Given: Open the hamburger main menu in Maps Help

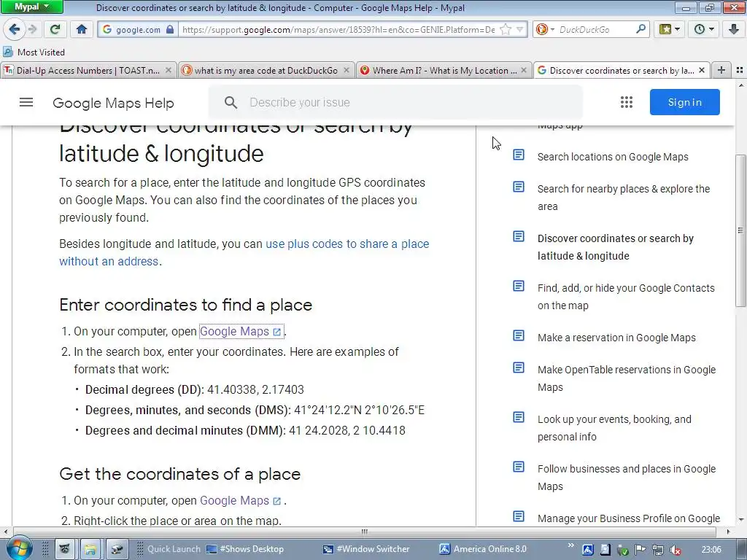Looking at the screenshot, I should pyautogui.click(x=26, y=102).
